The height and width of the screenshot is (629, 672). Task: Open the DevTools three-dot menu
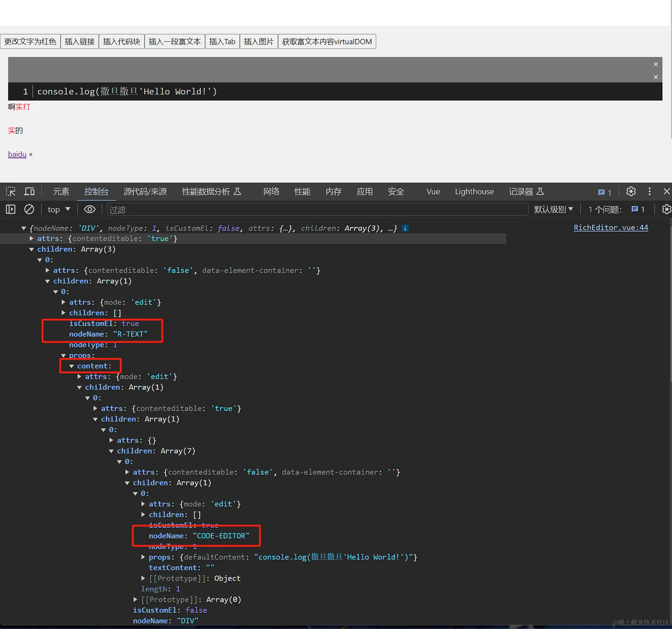649,191
